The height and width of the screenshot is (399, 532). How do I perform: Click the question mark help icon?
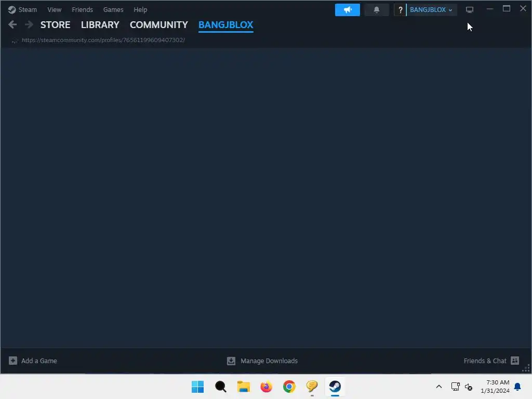pos(400,10)
